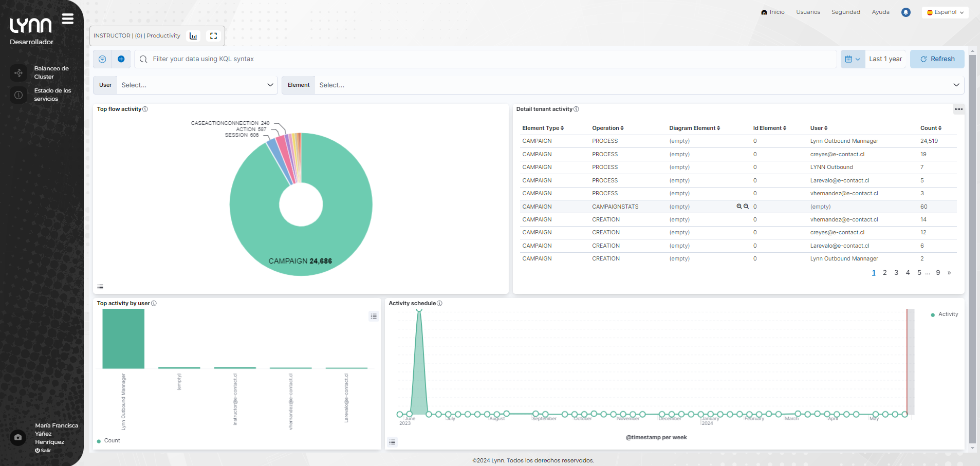Toggle legend in Top activity by user
980x466 pixels.
click(374, 316)
